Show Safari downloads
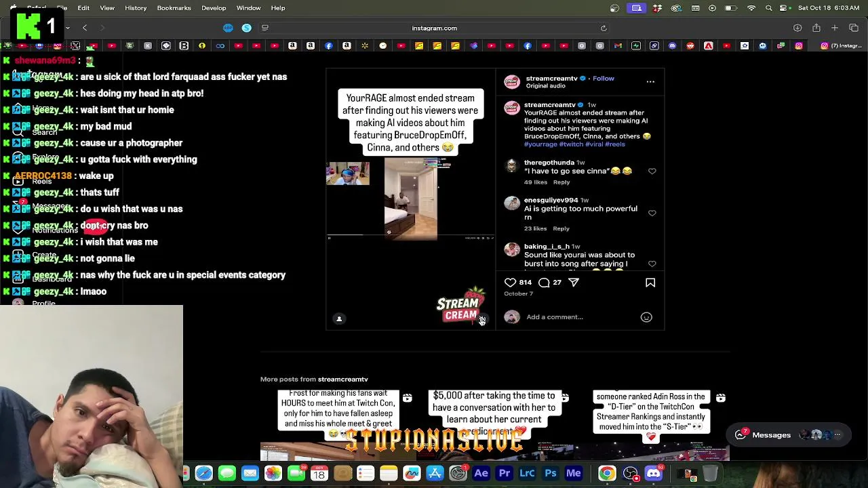This screenshot has width=868, height=488. 797,28
